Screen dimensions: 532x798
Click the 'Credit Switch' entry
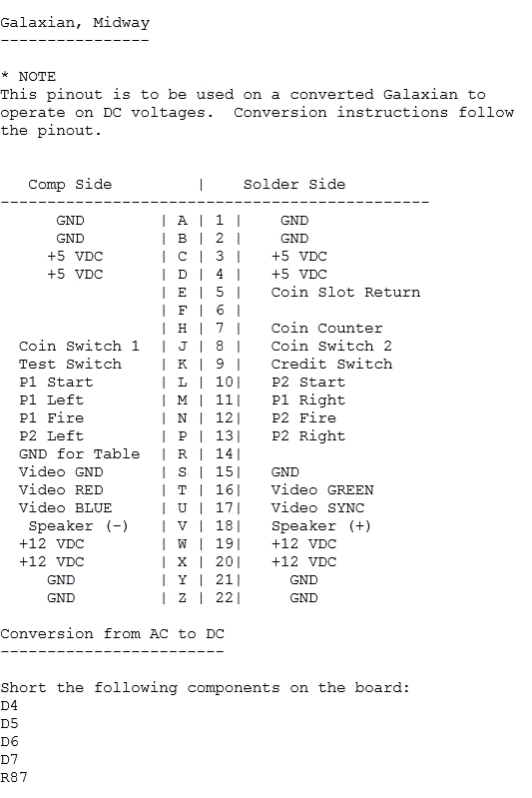pyautogui.click(x=331, y=364)
